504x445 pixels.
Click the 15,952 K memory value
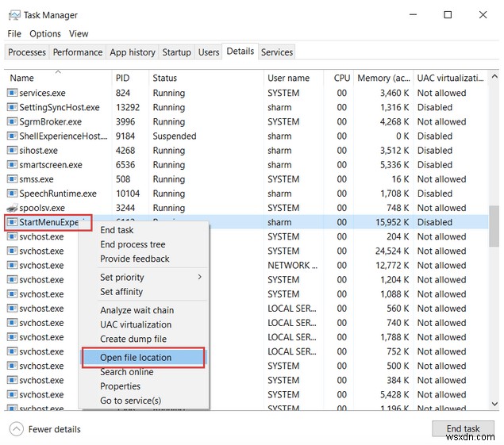(x=392, y=222)
